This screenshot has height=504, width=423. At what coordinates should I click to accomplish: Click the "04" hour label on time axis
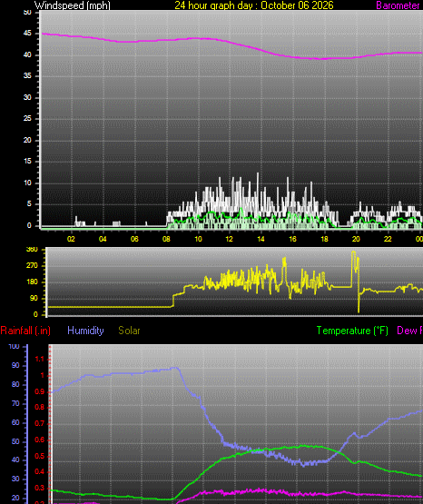(x=103, y=239)
